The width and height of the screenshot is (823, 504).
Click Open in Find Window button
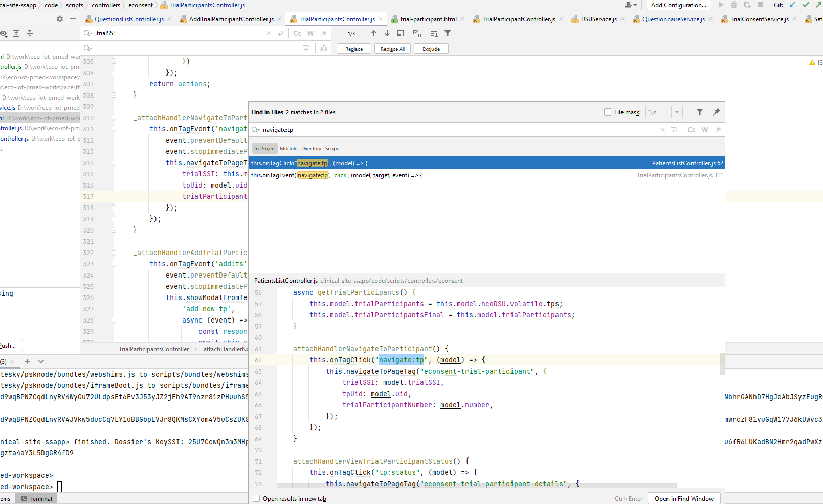[x=684, y=498]
